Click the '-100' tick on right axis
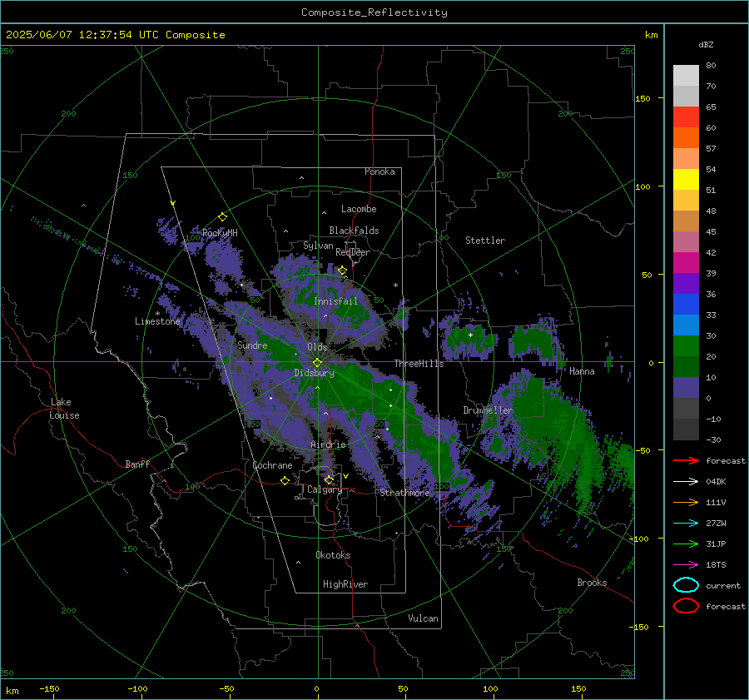Image resolution: width=749 pixels, height=700 pixels. [x=638, y=539]
